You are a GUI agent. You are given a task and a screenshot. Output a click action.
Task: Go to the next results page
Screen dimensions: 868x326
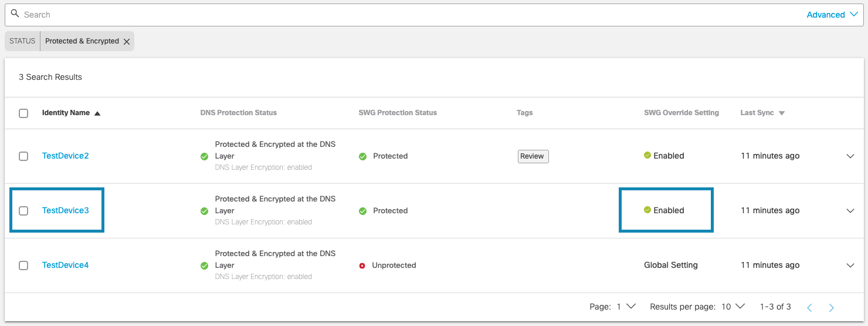tap(831, 307)
